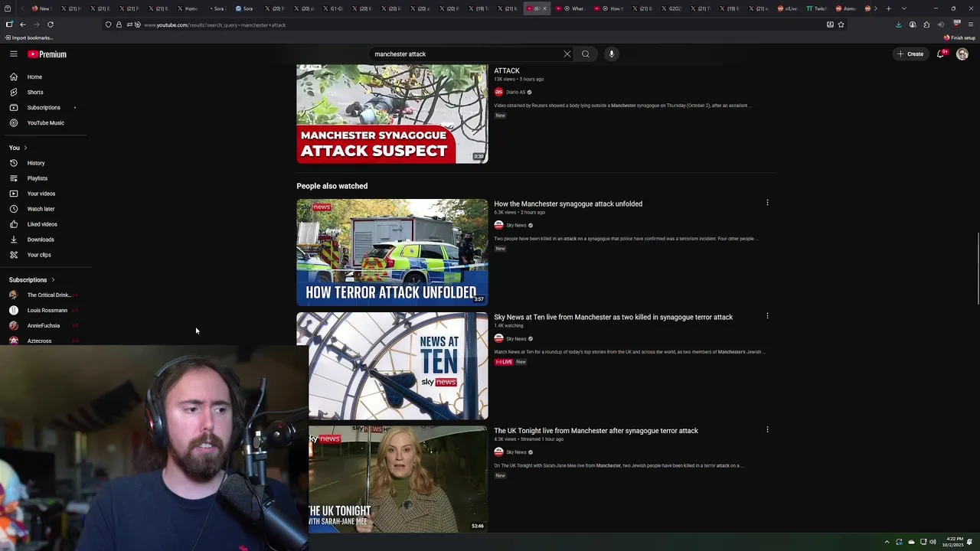Viewport: 980px width, 551px height.
Task: Expand the Subscriptions section header
Action: coord(32,280)
